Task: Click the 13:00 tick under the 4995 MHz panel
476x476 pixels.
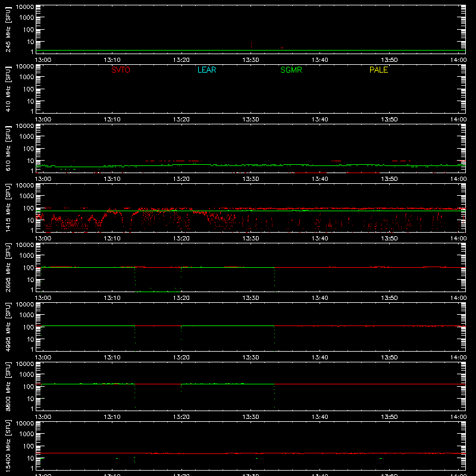Action: coord(43,358)
